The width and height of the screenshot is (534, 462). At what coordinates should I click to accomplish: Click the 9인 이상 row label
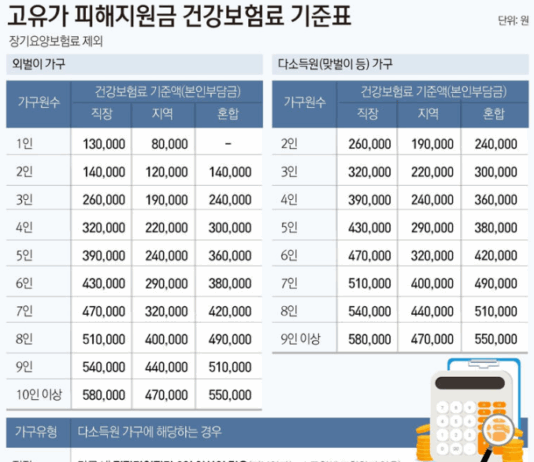300,339
